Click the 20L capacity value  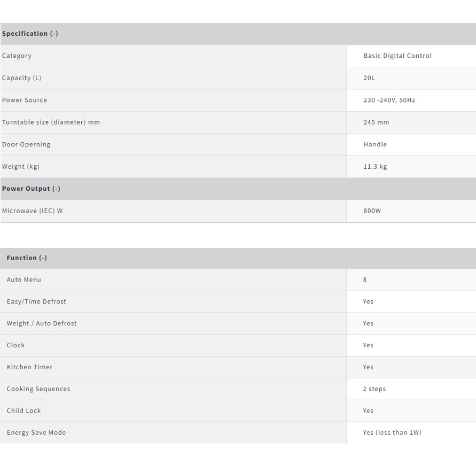[369, 78]
